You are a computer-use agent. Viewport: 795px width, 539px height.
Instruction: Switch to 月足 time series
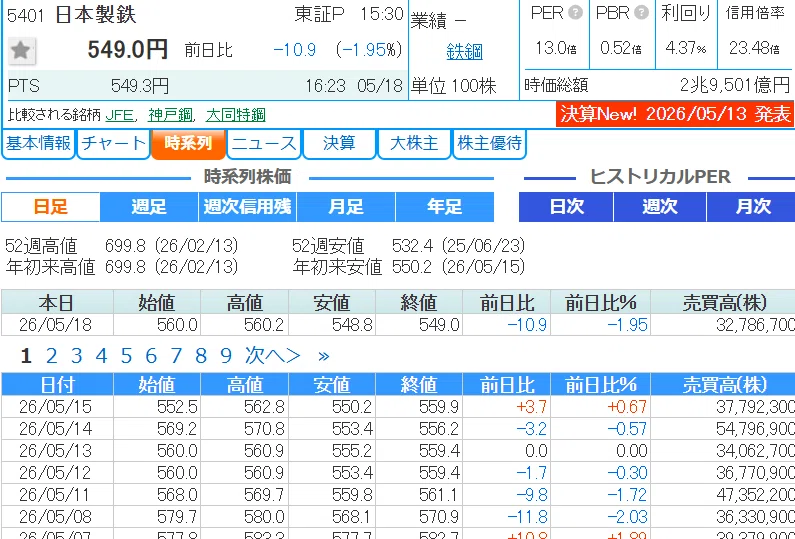point(346,207)
